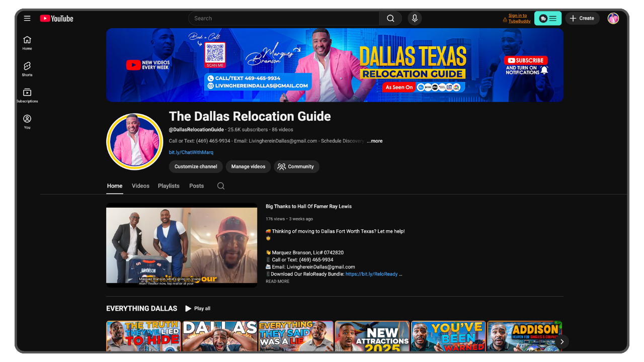Expand video description via READ MORE
This screenshot has height=362, width=644.
coord(277,282)
